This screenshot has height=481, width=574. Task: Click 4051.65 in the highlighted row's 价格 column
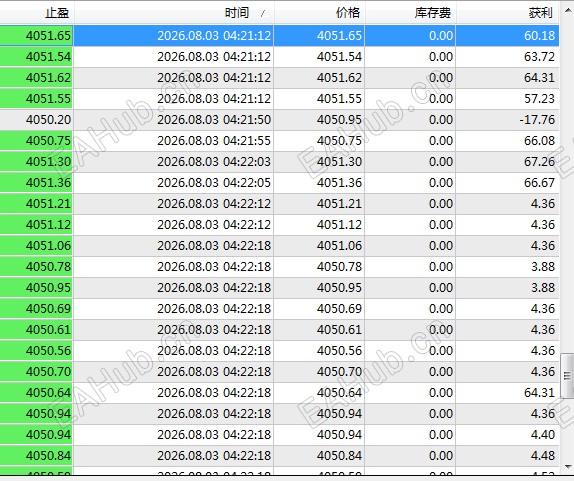click(x=339, y=36)
